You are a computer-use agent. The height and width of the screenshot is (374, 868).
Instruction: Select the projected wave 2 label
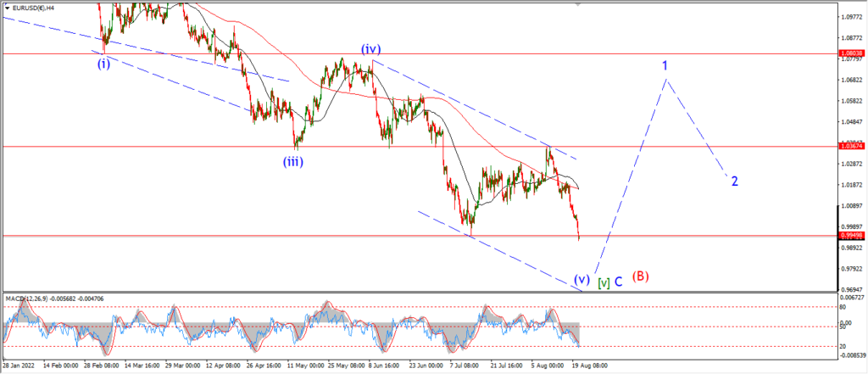tap(735, 181)
